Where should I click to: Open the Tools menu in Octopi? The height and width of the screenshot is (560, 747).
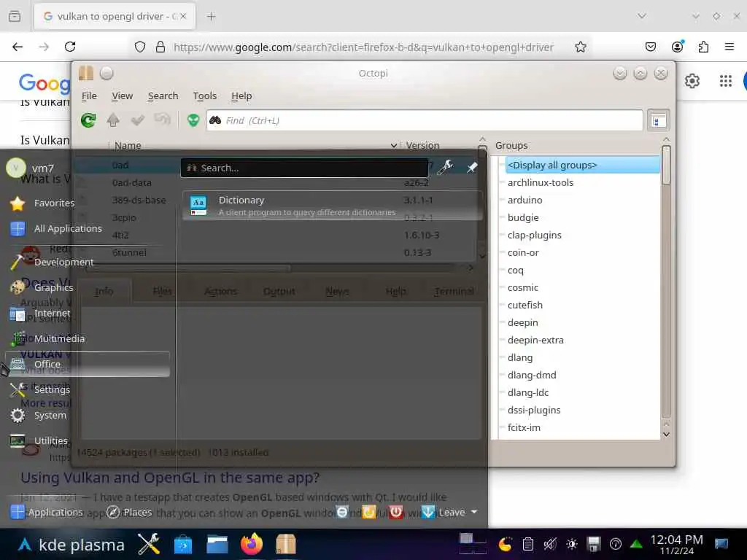point(205,96)
